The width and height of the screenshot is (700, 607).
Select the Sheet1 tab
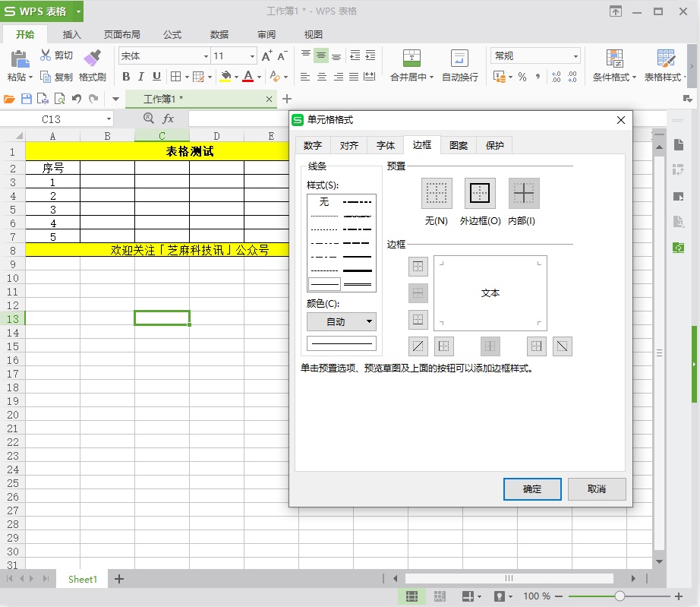tap(82, 580)
